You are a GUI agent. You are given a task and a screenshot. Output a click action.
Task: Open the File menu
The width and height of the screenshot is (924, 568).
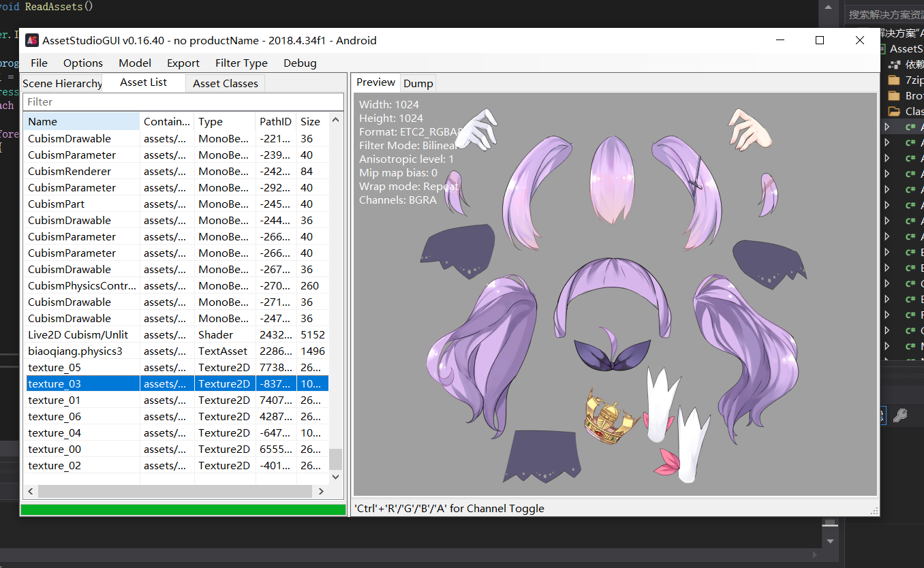(x=40, y=63)
